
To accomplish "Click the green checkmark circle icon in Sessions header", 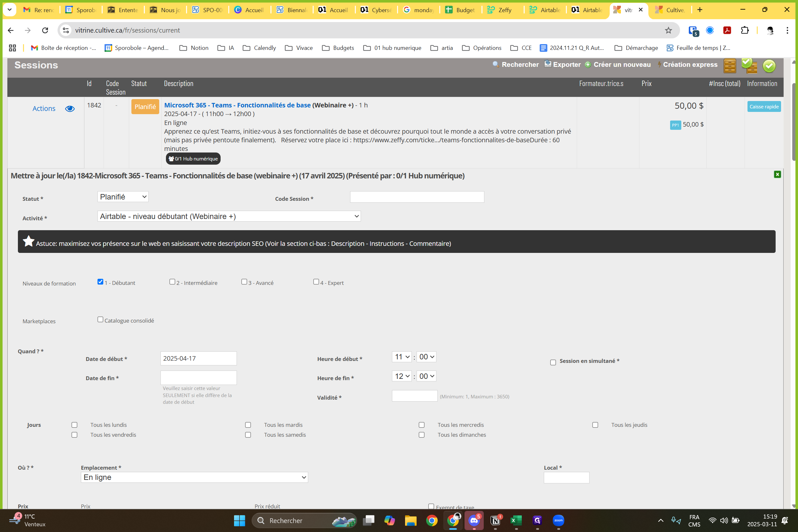I will [769, 66].
